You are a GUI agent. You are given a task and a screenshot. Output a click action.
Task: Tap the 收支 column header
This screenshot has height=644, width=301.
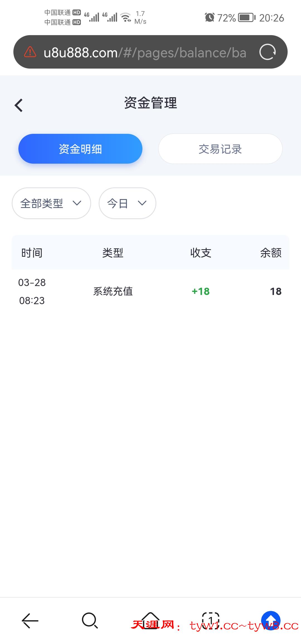201,253
